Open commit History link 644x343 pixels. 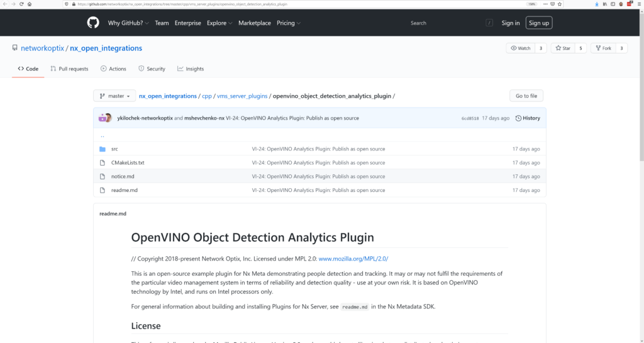point(528,118)
